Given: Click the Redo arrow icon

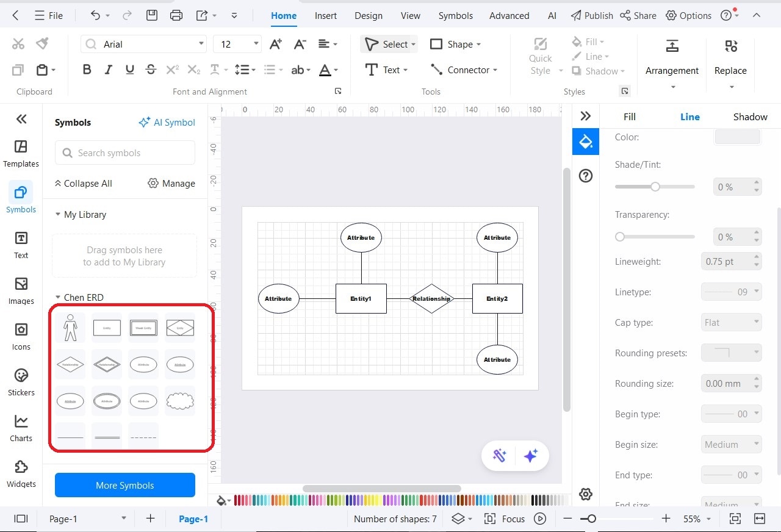Looking at the screenshot, I should 127,15.
